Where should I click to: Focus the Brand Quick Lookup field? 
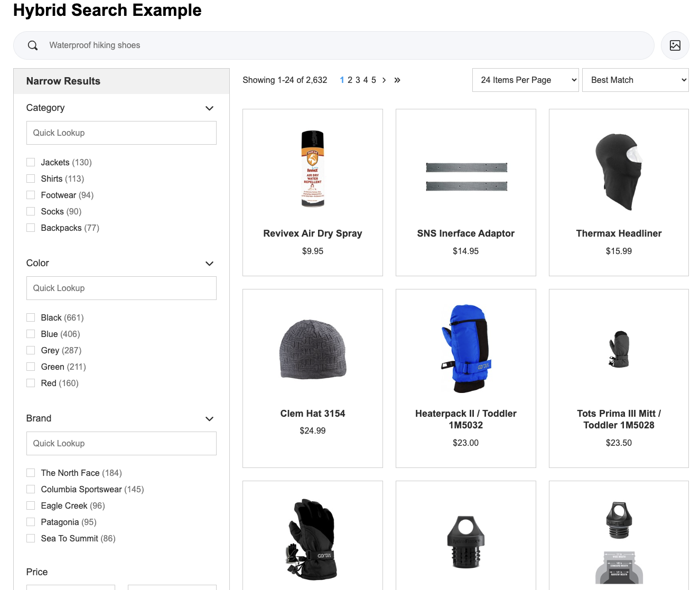(122, 444)
